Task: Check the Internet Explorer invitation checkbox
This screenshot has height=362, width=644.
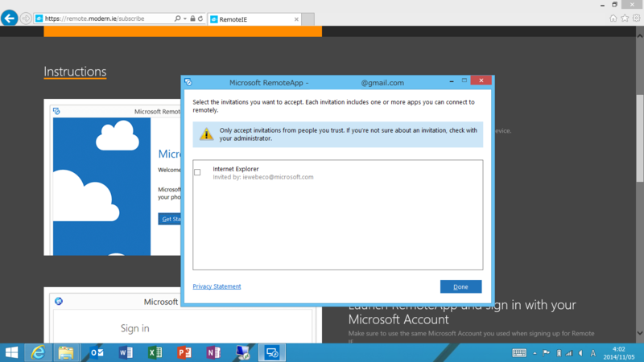Action: (x=197, y=172)
